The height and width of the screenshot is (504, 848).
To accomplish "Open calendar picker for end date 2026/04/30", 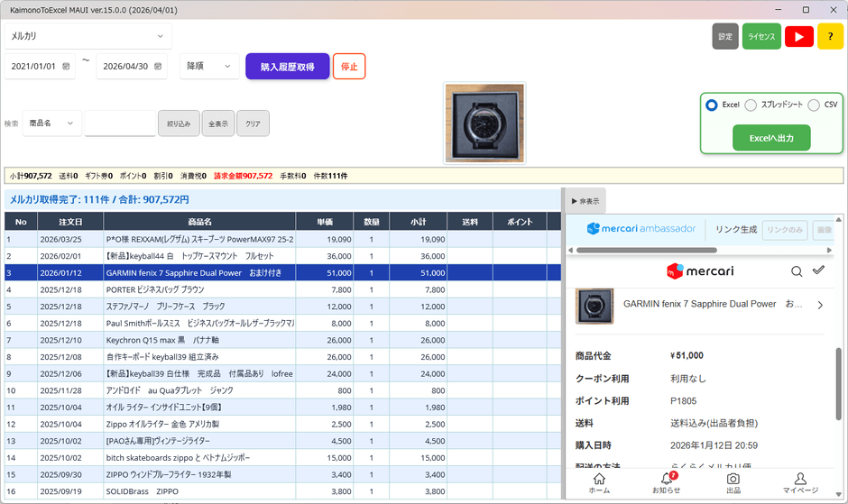I will click(159, 67).
